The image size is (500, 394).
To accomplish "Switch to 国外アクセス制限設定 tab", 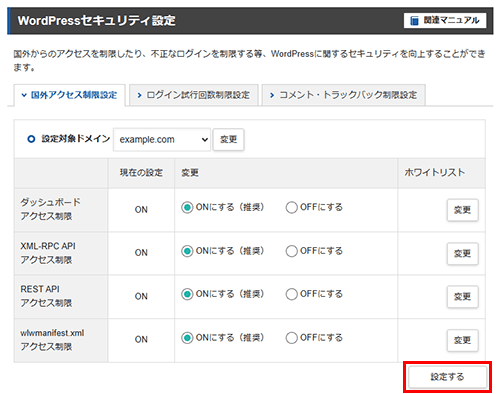I will 69,95.
